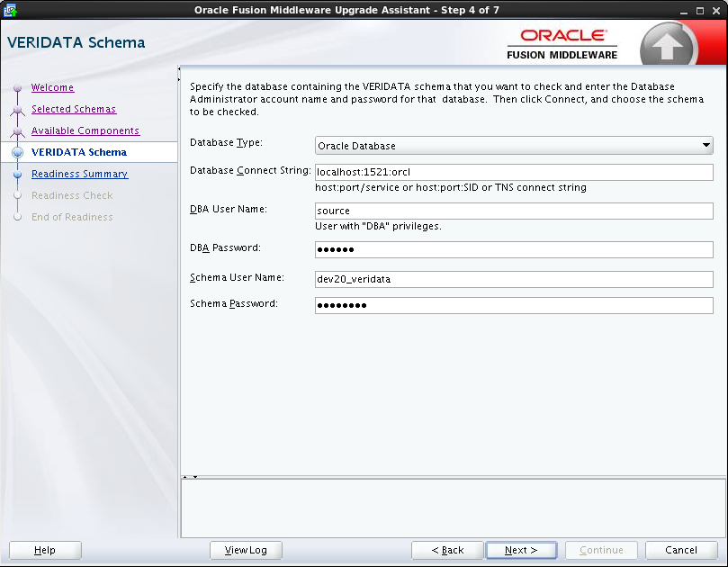Select the VERIDATA Schema step

tap(79, 152)
